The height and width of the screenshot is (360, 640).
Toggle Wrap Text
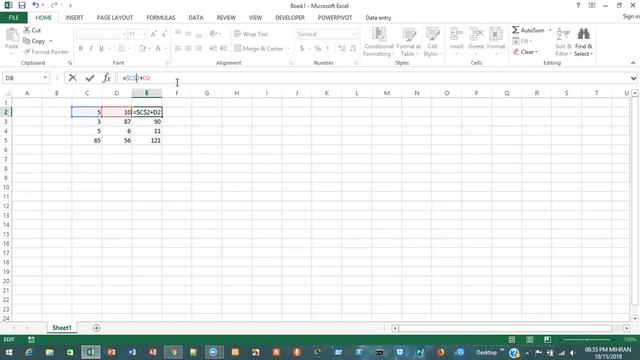point(251,34)
